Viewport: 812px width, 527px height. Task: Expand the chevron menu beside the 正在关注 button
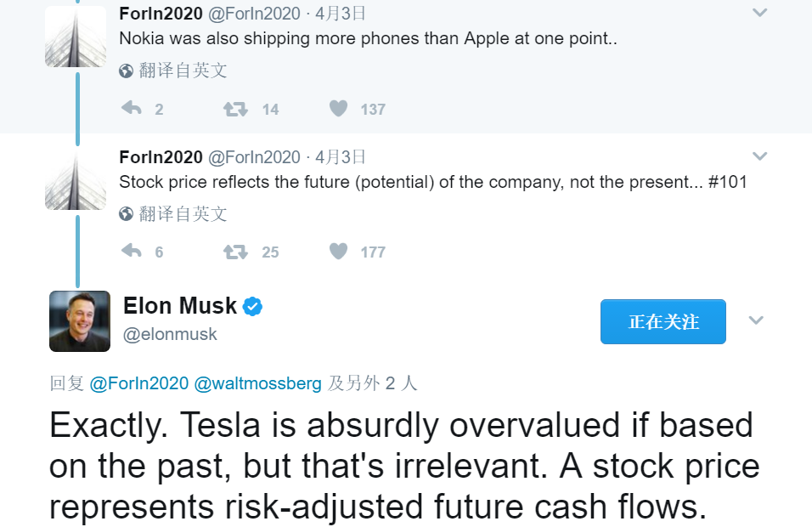click(756, 320)
